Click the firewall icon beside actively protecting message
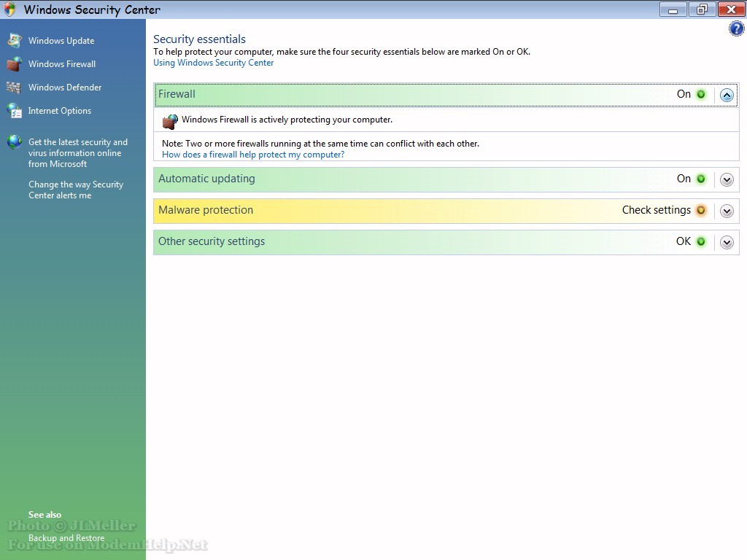 coord(170,122)
